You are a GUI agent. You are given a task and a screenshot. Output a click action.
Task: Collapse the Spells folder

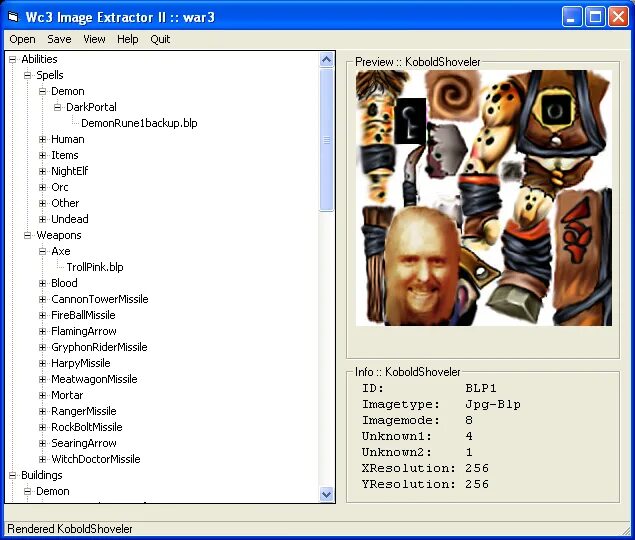coord(28,75)
